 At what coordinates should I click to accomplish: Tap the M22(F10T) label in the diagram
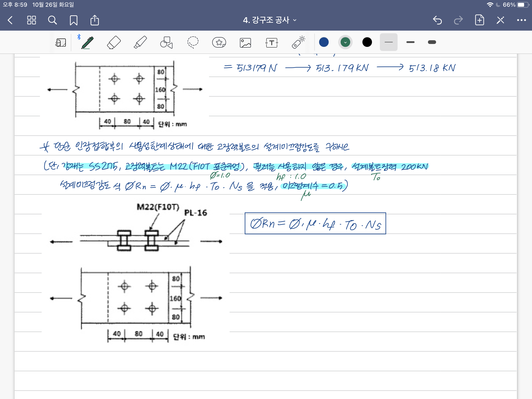(x=158, y=207)
